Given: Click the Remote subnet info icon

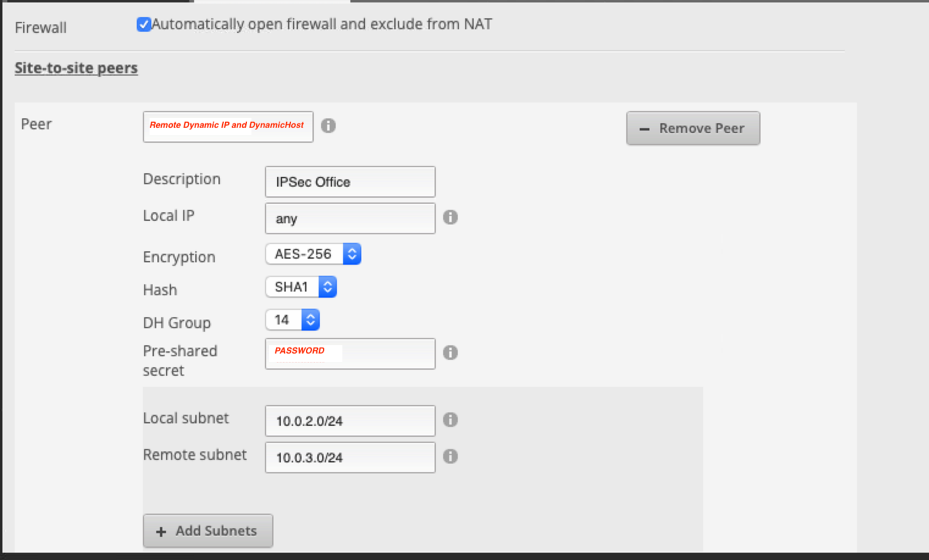Looking at the screenshot, I should point(450,456).
